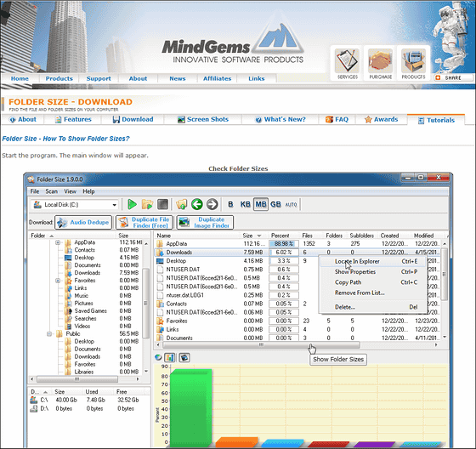Expand AppData node in folder tree
Viewport: 476px width, 449px height.
tap(58, 242)
